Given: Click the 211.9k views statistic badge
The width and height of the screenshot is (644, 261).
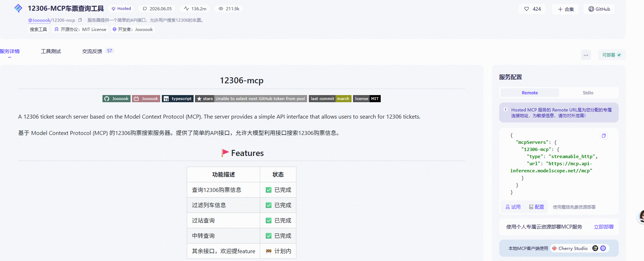Looking at the screenshot, I should 229,9.
